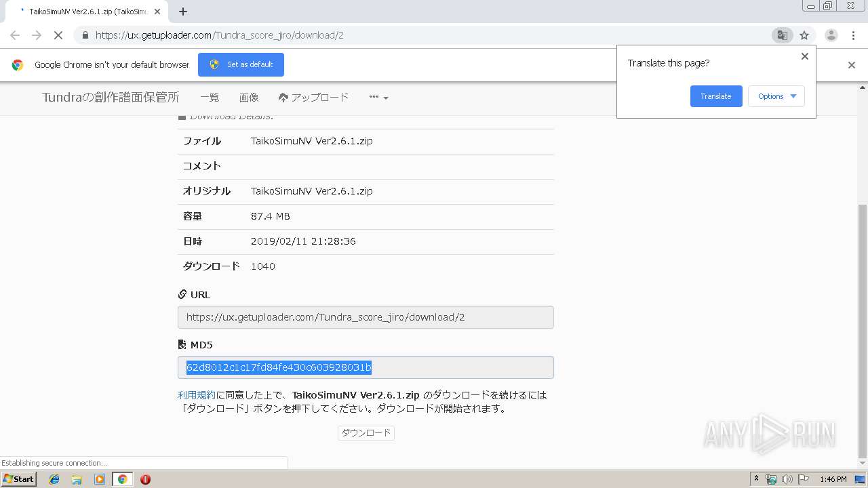Open a new tab with plus button
The height and width of the screenshot is (488, 868).
pyautogui.click(x=183, y=12)
